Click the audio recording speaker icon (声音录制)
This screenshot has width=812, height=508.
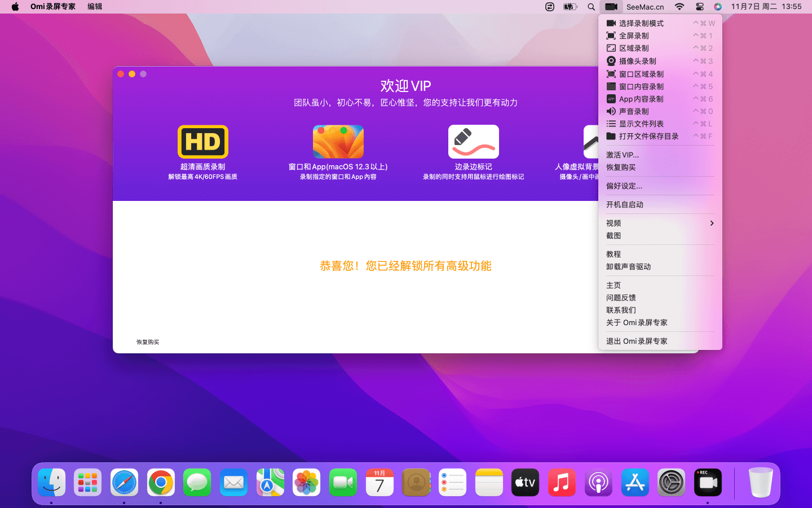click(611, 111)
